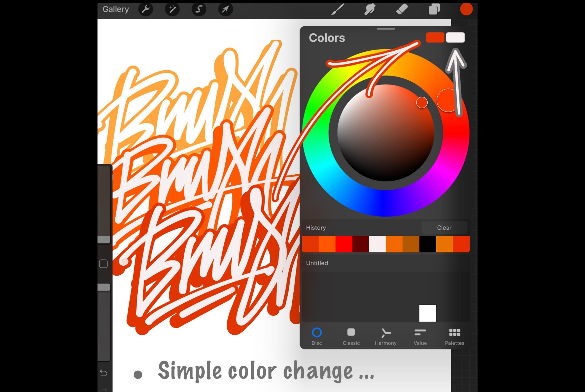The image size is (585, 392).
Task: Select the Eraser tool
Action: click(x=403, y=9)
